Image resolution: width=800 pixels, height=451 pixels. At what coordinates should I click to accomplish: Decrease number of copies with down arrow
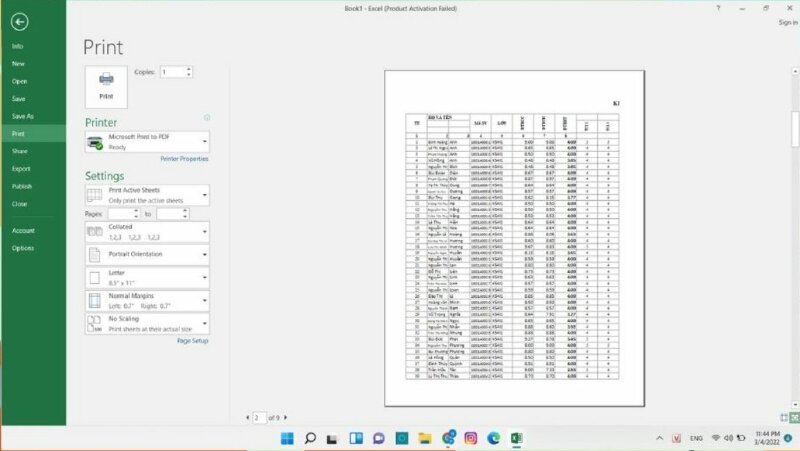click(189, 75)
